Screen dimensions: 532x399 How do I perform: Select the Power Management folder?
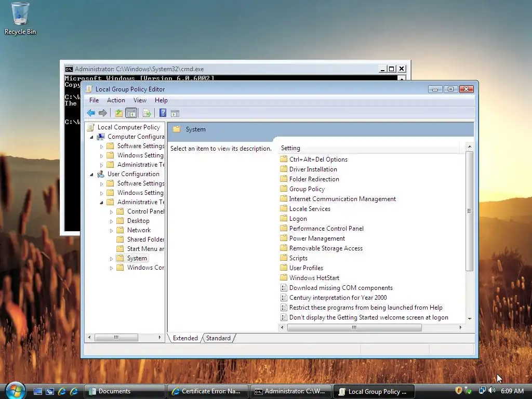[313, 238]
